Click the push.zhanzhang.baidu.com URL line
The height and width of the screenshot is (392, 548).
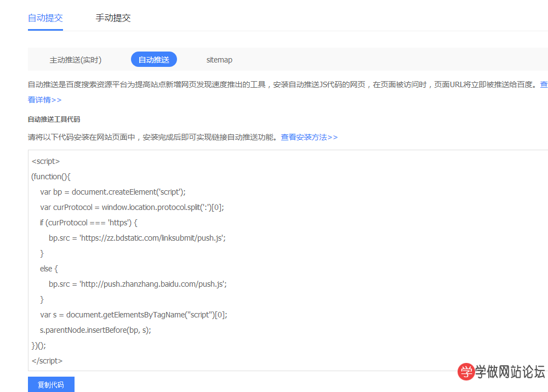tap(138, 284)
